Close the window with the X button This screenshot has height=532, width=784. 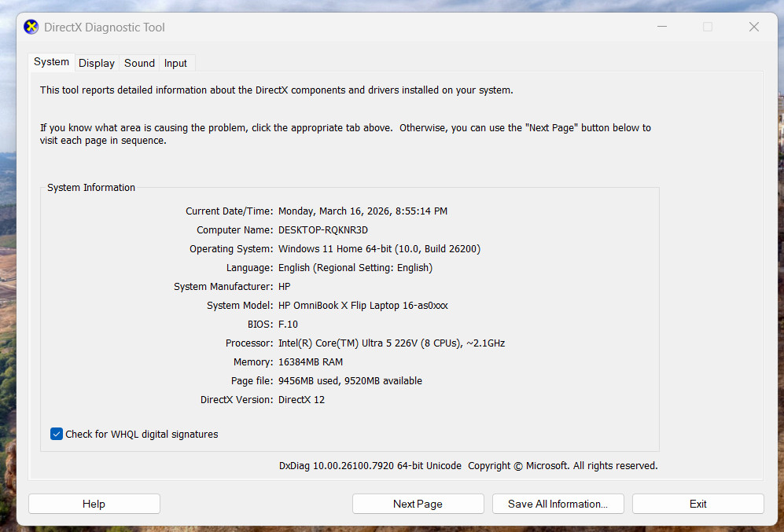point(754,27)
